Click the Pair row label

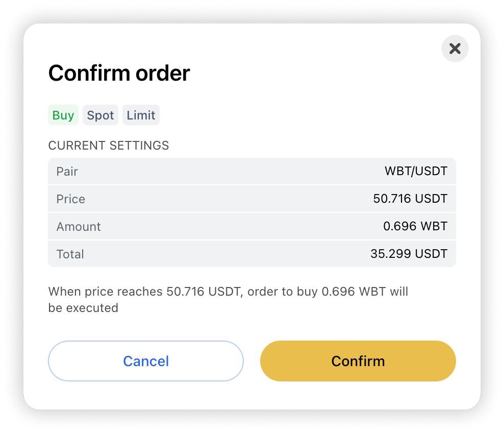[67, 172]
